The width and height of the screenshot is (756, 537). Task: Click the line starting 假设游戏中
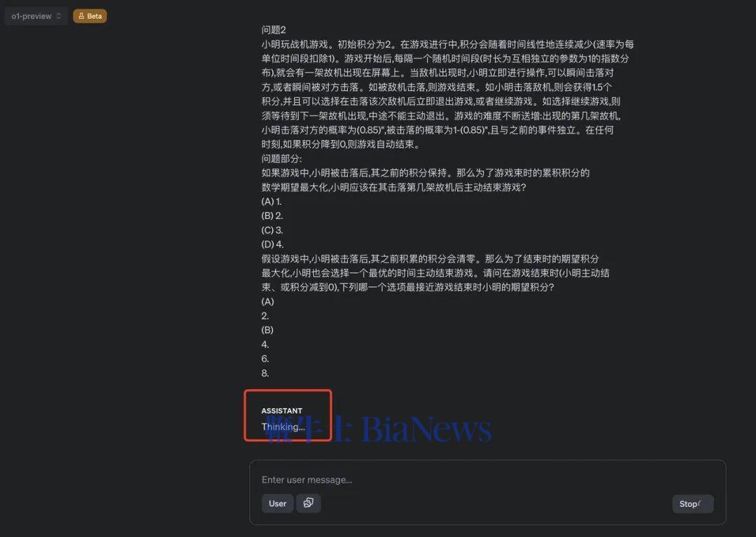click(x=430, y=259)
